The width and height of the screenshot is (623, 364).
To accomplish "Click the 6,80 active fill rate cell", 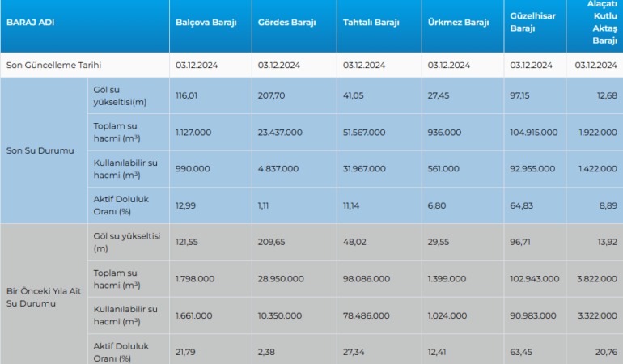I will coord(437,205).
